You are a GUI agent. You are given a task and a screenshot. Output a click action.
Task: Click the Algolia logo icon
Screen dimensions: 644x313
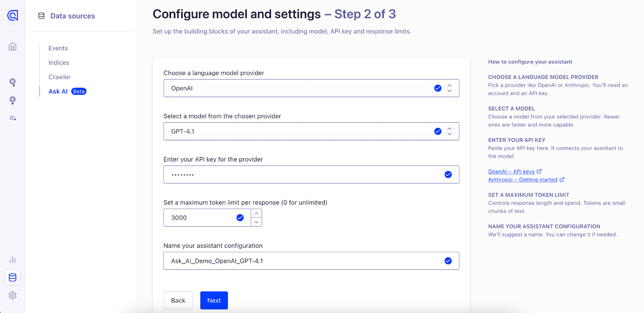point(12,16)
